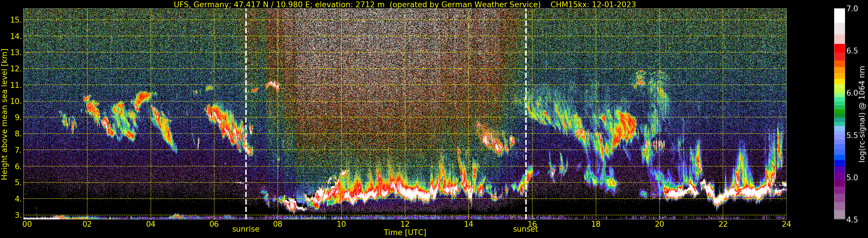The height and width of the screenshot is (238, 868).
Task: Click the time tick label '20'
Action: [x=659, y=224]
